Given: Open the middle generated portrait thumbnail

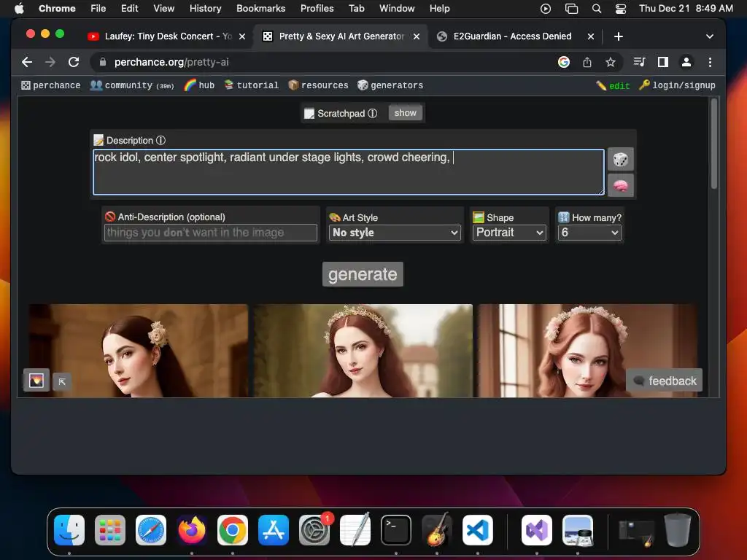Looking at the screenshot, I should click(363, 351).
